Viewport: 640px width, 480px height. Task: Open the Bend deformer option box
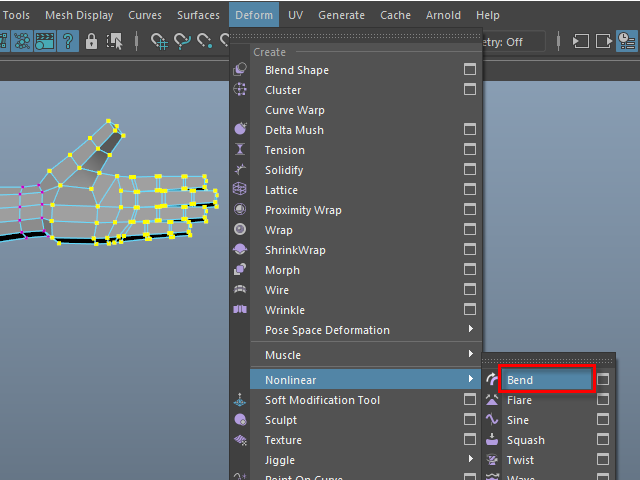tap(603, 380)
